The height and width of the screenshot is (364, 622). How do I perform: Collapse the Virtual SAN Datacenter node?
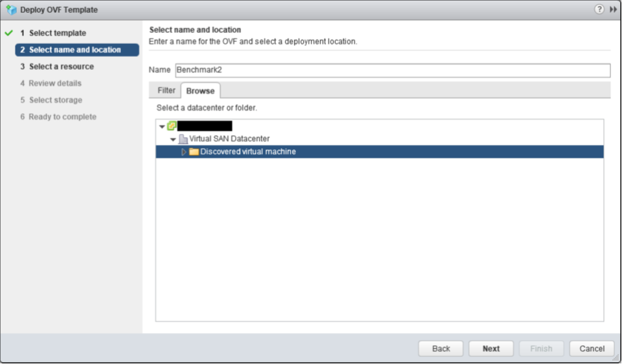point(173,140)
